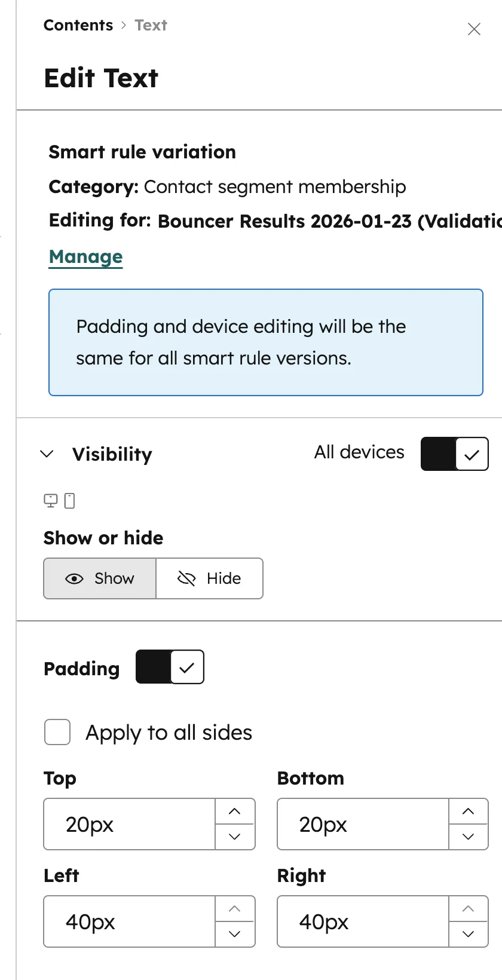Click the Left padding input field
502x980 pixels.
(130, 921)
